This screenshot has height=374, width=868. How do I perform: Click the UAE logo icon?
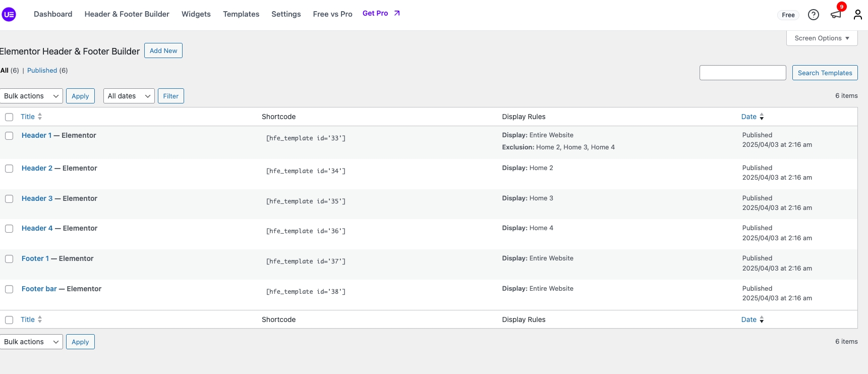9,15
